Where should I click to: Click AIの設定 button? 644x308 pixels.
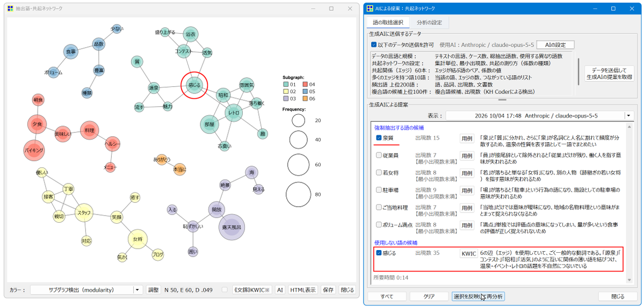(555, 45)
